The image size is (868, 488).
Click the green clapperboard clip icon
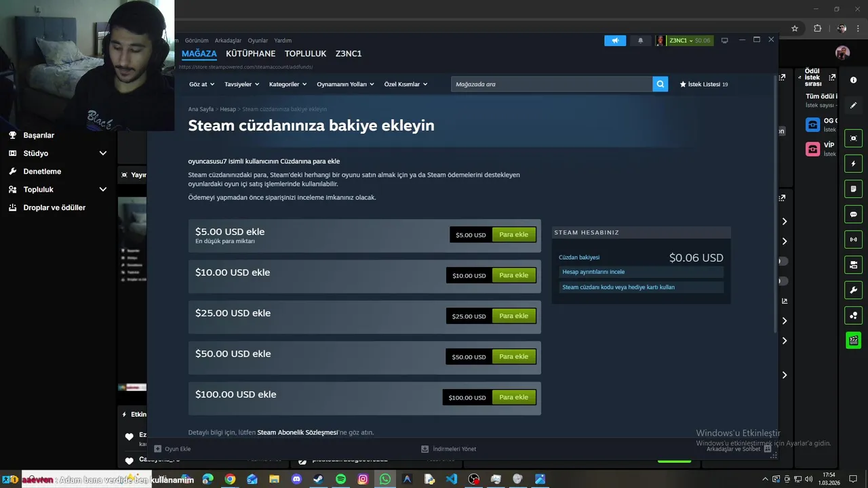853,340
